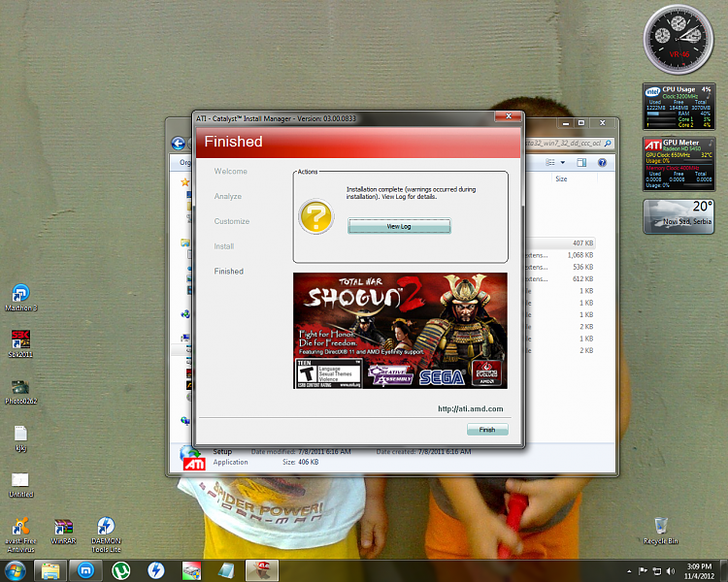728x582 pixels.
Task: Open Sbk2011 desktop shortcut
Action: pos(20,344)
